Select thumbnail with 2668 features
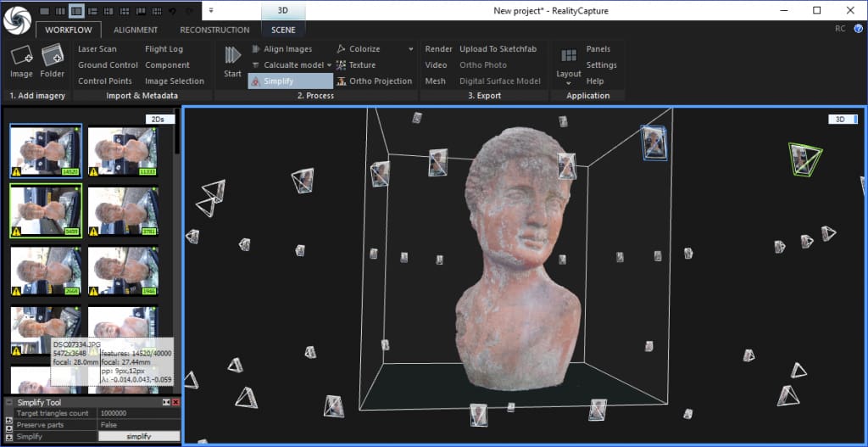Screen dimensions: 868x447 (x=46, y=271)
